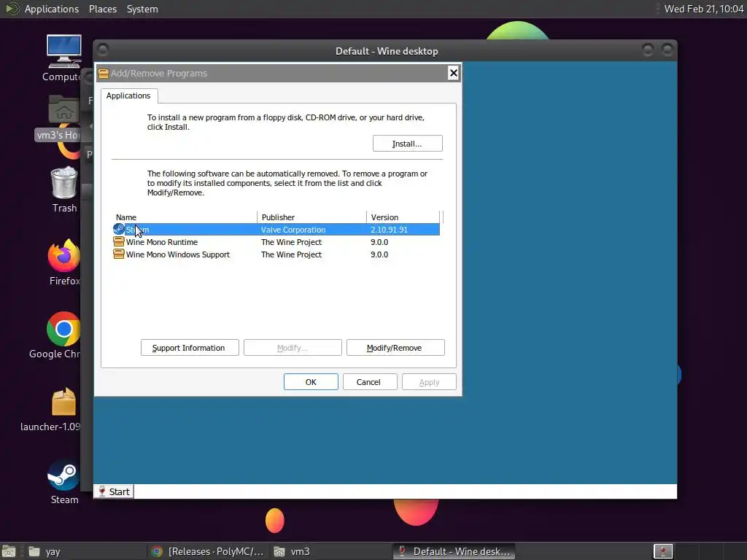Click the grayed Modify... button

(293, 348)
